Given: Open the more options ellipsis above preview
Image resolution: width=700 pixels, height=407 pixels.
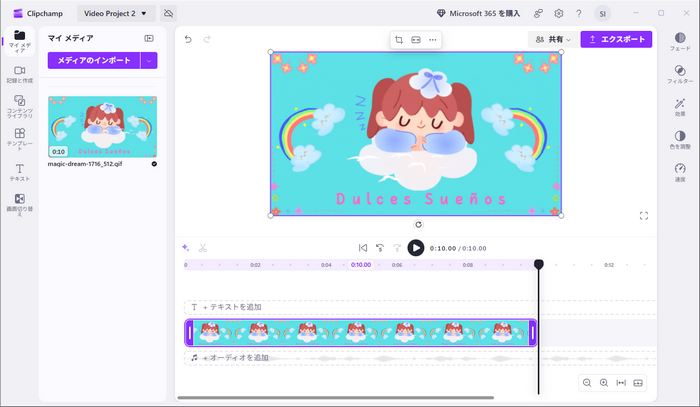Looking at the screenshot, I should click(433, 40).
